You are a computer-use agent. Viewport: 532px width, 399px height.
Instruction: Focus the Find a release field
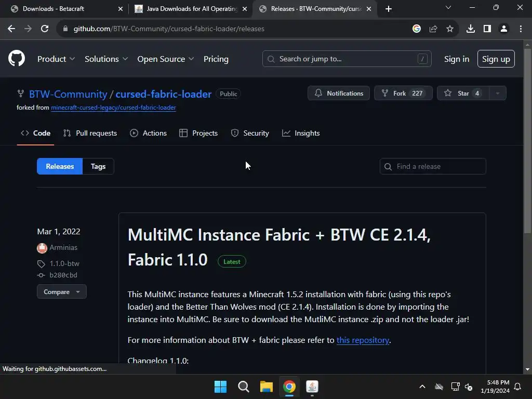[433, 166]
